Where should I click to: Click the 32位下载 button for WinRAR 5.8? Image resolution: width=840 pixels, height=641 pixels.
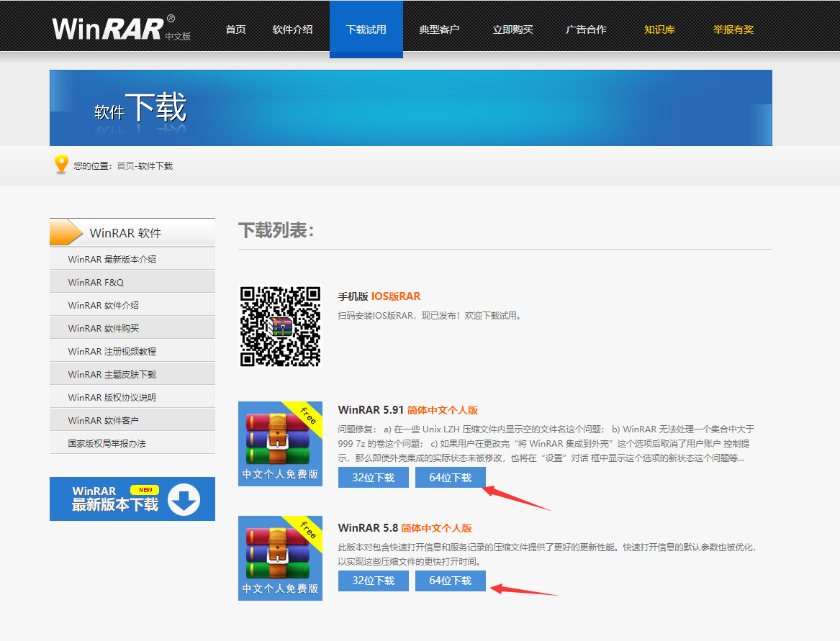click(x=373, y=581)
